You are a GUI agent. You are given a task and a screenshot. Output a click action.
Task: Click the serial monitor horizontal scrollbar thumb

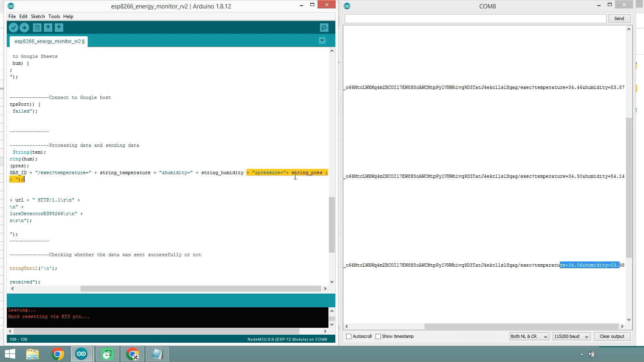[x=522, y=326]
